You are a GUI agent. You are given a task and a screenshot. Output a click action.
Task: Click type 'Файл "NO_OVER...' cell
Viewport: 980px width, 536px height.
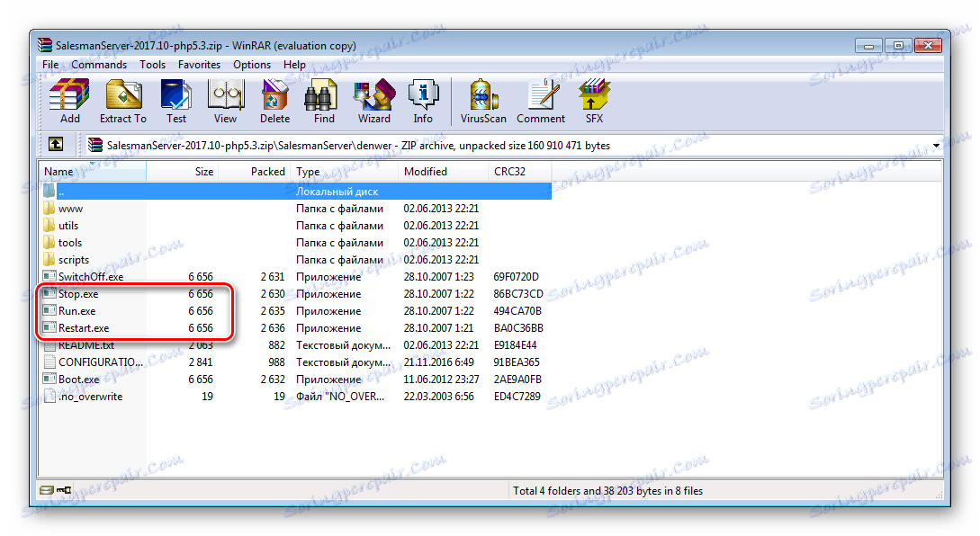340,396
